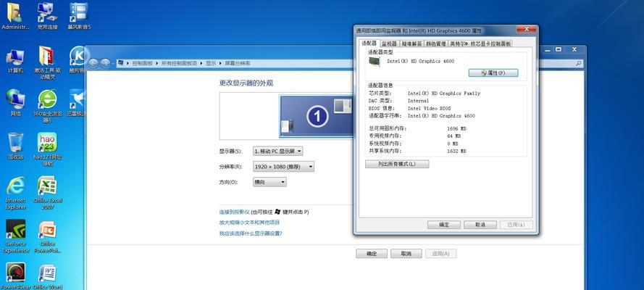This screenshot has width=644, height=290.
Task: Click the 列出所有模式(L) button
Action: [397, 164]
